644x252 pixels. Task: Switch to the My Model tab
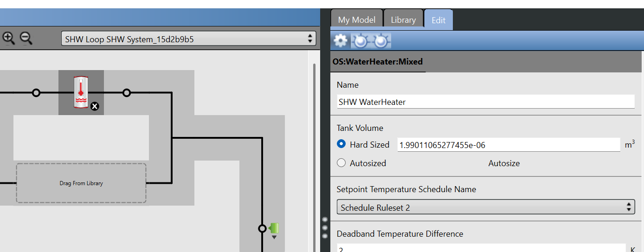pos(356,20)
